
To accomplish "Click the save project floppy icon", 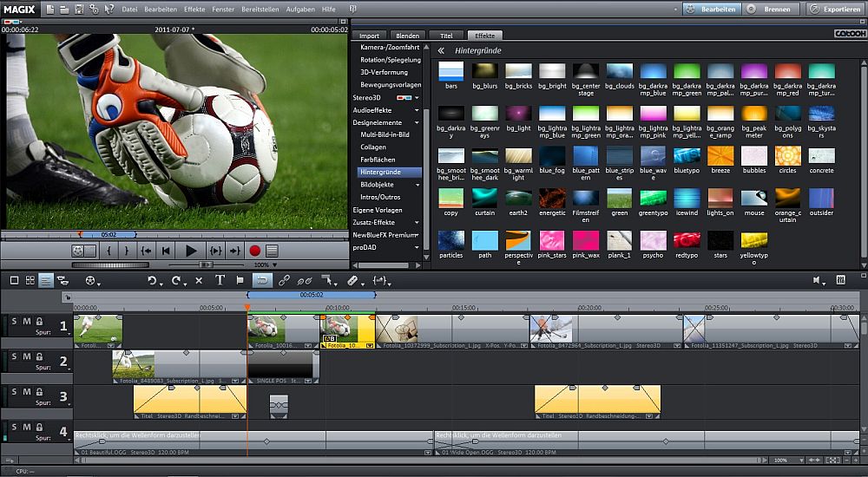I will pos(79,9).
